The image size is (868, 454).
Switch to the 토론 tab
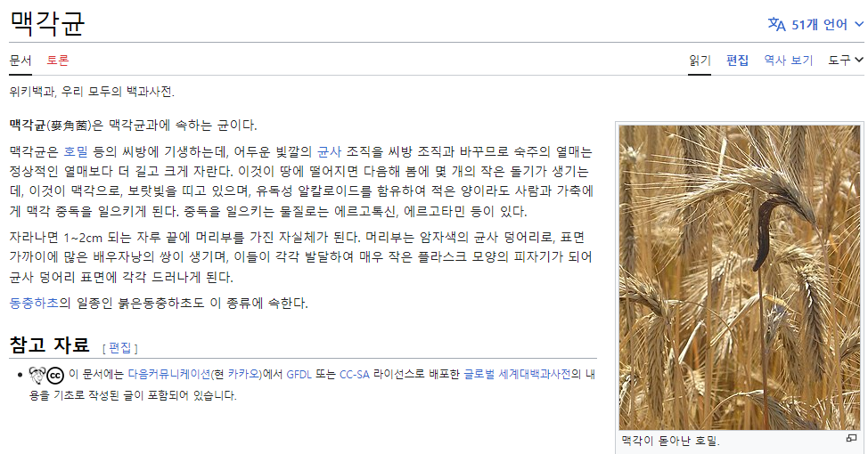(58, 61)
